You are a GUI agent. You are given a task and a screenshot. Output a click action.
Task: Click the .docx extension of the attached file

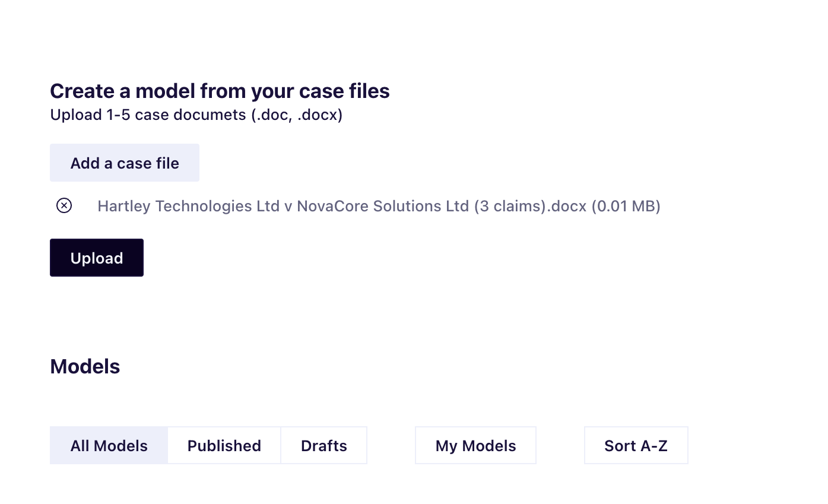click(x=567, y=206)
